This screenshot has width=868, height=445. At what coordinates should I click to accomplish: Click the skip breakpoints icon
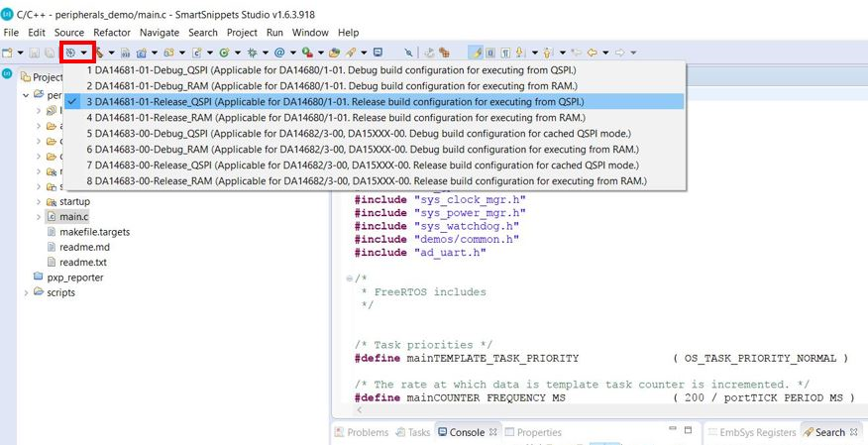point(408,53)
